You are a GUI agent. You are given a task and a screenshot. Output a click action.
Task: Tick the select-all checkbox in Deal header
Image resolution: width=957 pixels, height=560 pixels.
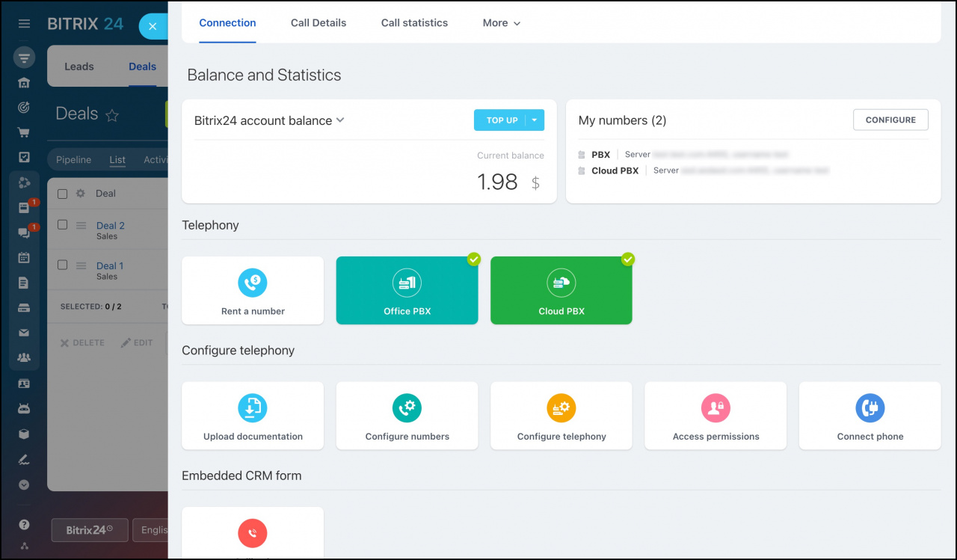[x=63, y=194]
